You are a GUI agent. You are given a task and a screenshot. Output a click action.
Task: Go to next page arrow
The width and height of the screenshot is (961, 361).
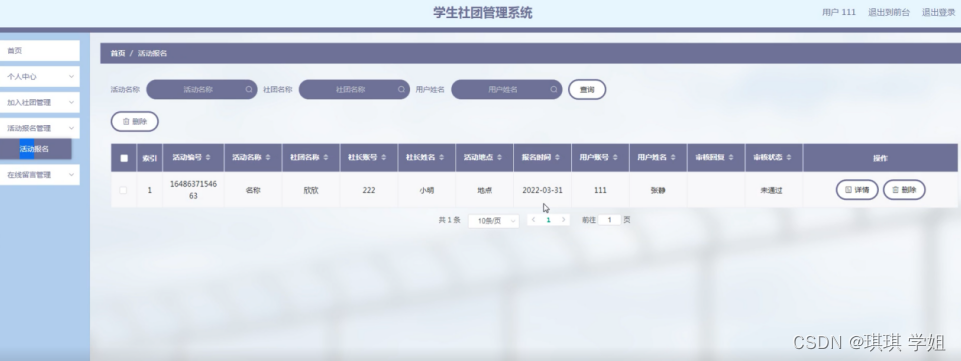click(563, 219)
